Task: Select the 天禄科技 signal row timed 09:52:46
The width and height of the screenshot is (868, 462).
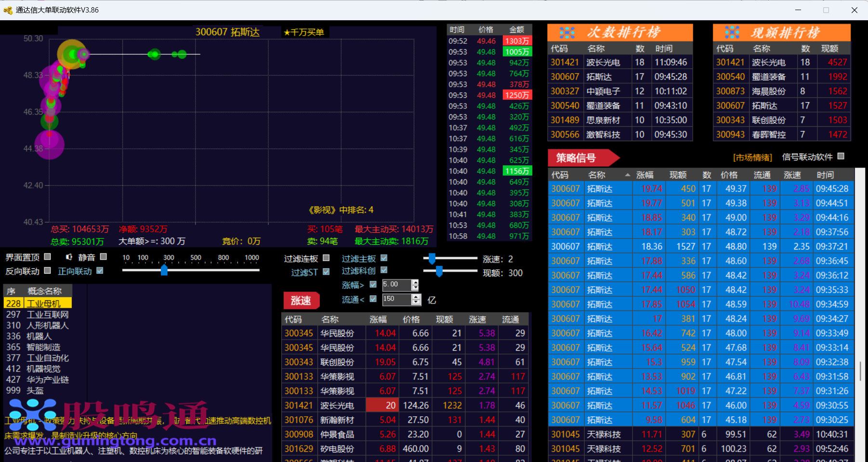Action: [701, 449]
